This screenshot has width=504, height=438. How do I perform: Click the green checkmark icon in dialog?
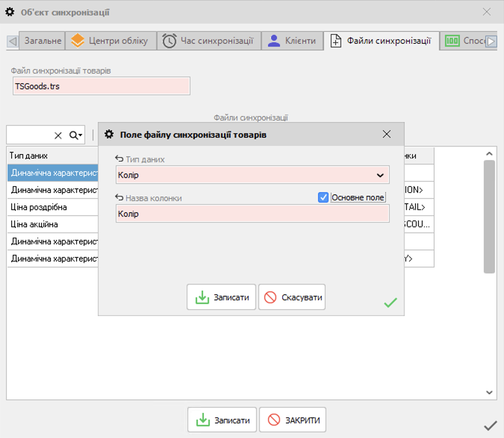point(390,303)
